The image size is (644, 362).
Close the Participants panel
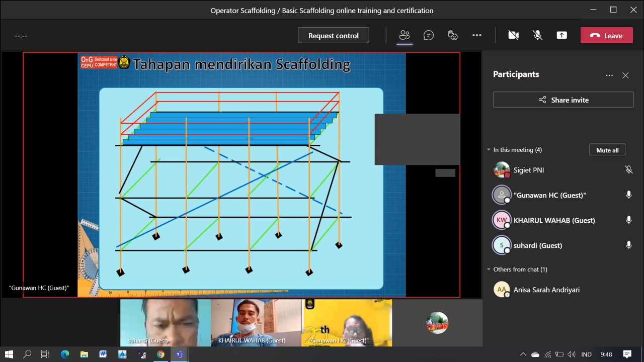pyautogui.click(x=625, y=75)
